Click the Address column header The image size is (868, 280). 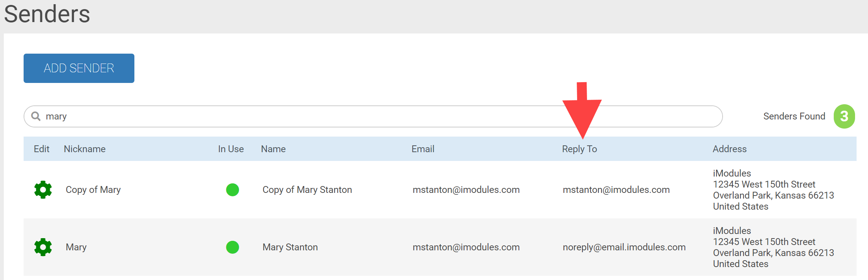coord(729,149)
